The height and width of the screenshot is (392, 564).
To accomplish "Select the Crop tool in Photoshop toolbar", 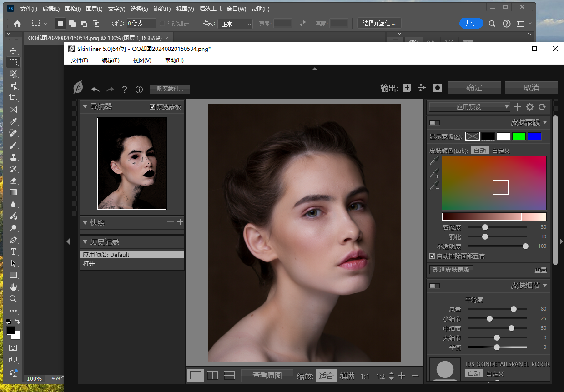I will point(13,98).
